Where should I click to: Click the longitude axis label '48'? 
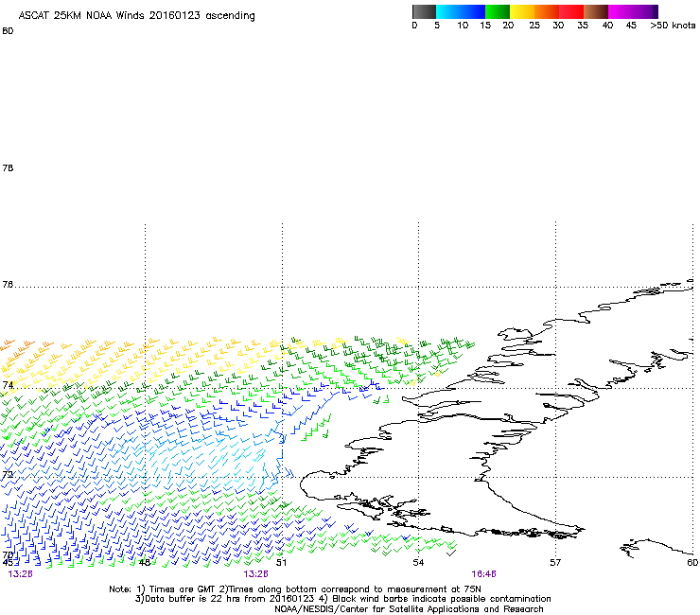[144, 562]
